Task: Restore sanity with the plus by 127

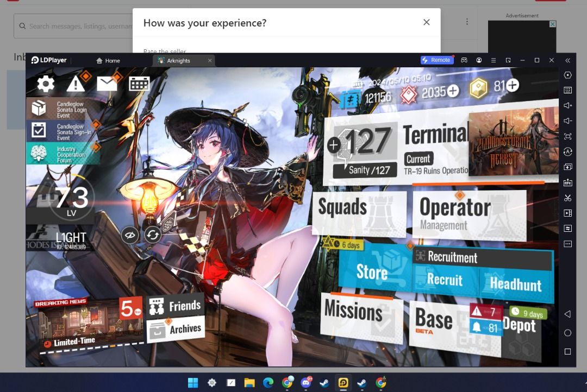Action: click(x=334, y=145)
